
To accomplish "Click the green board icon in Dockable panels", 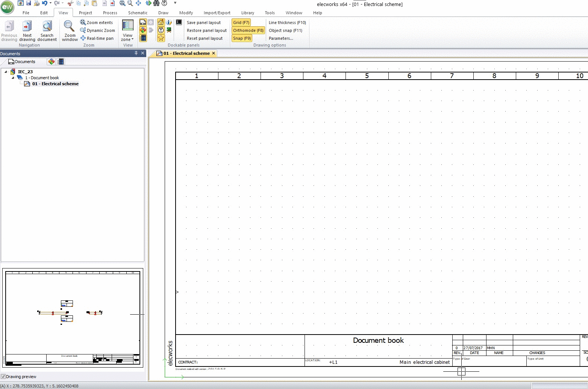I will click(169, 30).
